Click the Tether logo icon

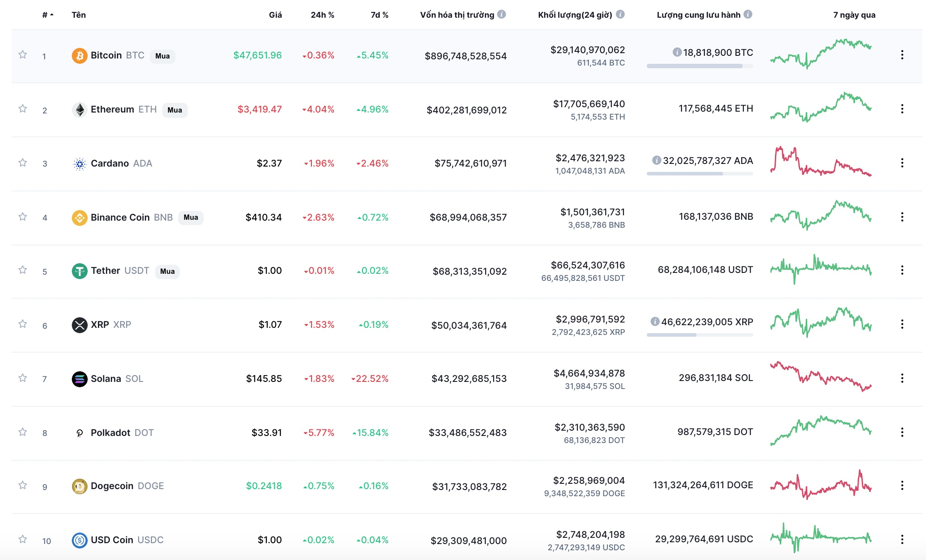coord(80,271)
